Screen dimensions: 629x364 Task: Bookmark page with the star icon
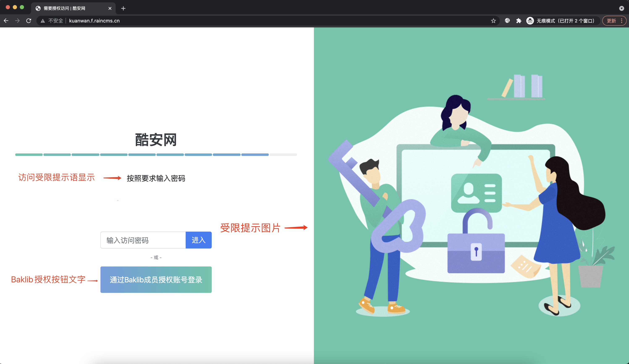coord(493,21)
